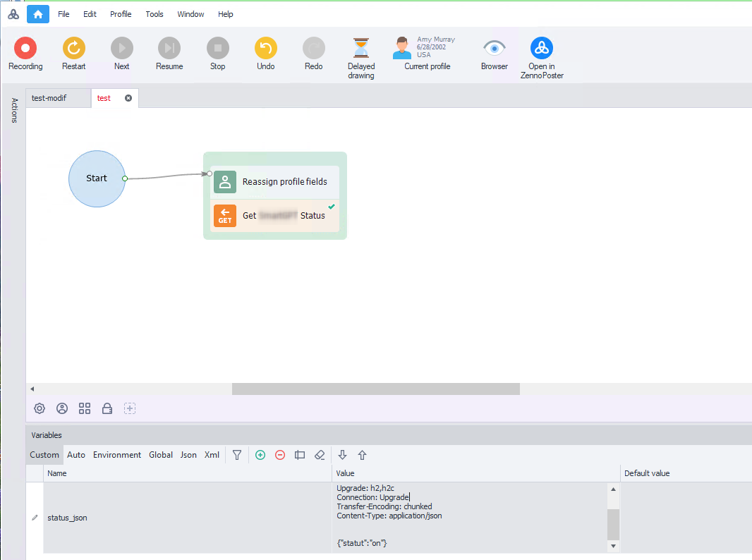Open the File menu
This screenshot has height=560, width=752.
(x=63, y=14)
